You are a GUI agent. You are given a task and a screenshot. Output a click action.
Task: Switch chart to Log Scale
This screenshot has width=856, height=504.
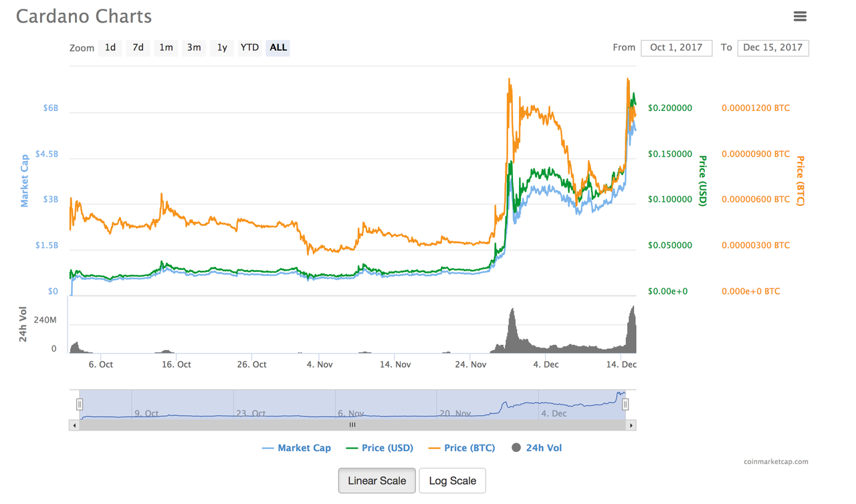(x=453, y=481)
